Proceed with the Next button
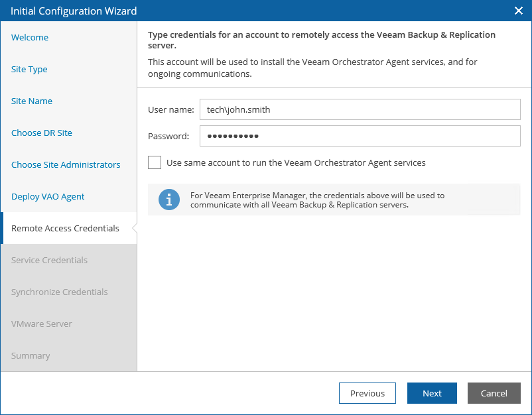 [x=432, y=393]
